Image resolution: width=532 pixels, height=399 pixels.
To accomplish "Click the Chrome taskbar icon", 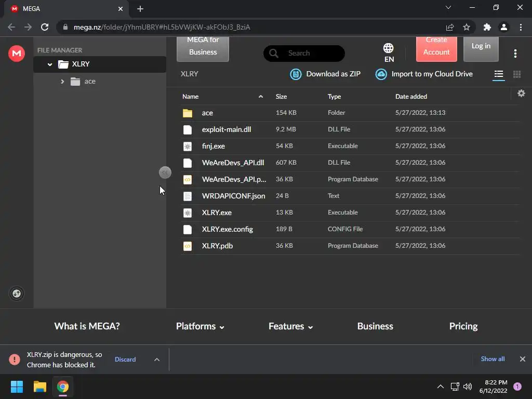I will pos(62,387).
